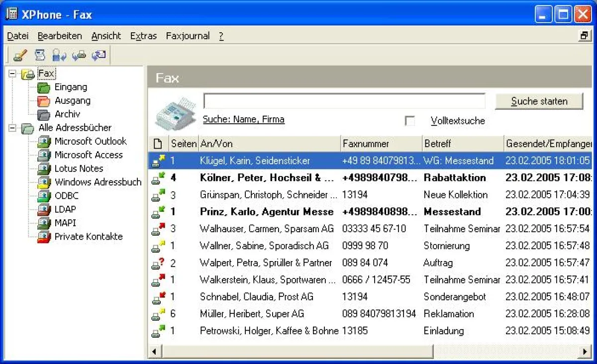Select the Microsoft Outlook address book

click(x=90, y=141)
